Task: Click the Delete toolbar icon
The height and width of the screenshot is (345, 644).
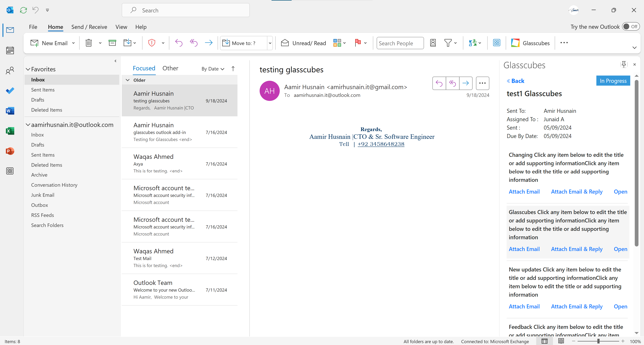Action: point(89,43)
